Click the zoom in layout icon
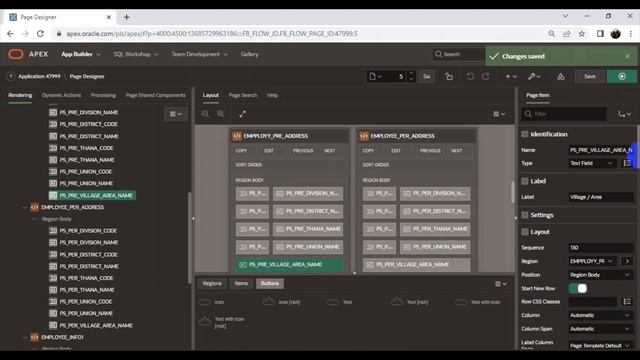The width and height of the screenshot is (640, 360). click(x=220, y=114)
